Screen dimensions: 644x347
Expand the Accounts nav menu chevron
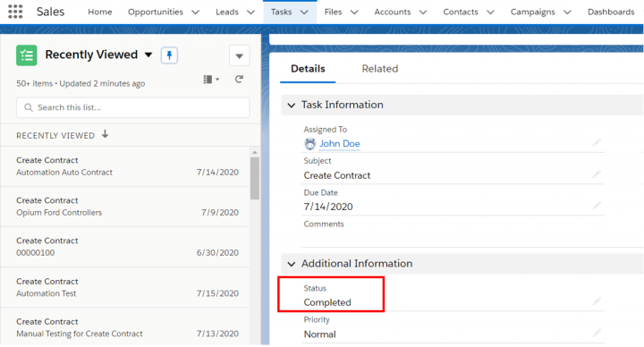tap(422, 13)
